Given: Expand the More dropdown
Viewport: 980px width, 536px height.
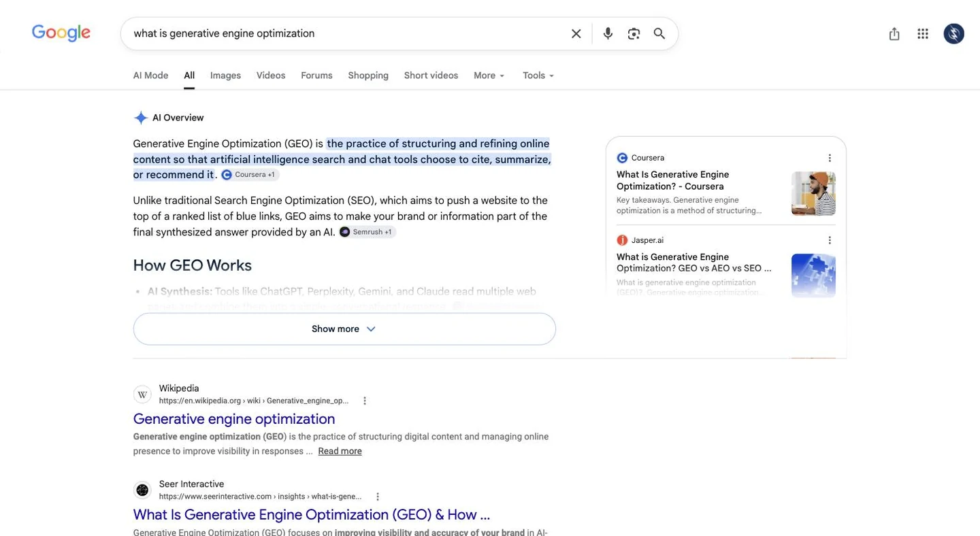Looking at the screenshot, I should click(489, 76).
